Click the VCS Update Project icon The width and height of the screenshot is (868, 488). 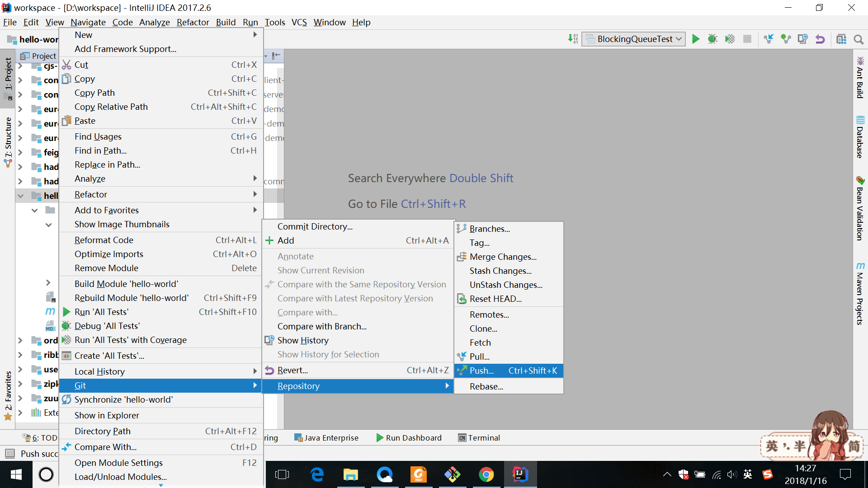click(769, 39)
